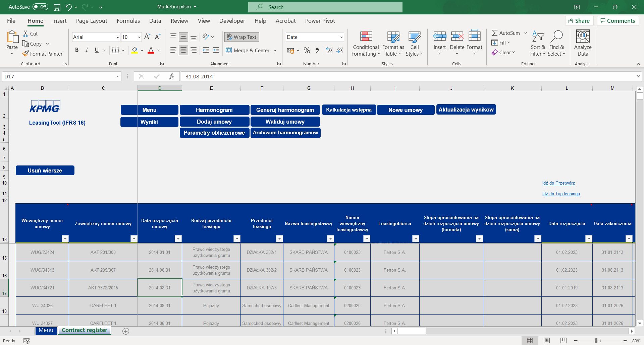Switch to Page Break Preview view
The image size is (644, 345).
[563, 341]
